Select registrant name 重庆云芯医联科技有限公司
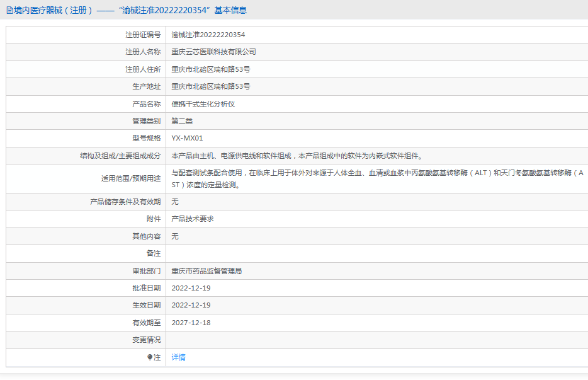588x380 pixels. tap(214, 52)
